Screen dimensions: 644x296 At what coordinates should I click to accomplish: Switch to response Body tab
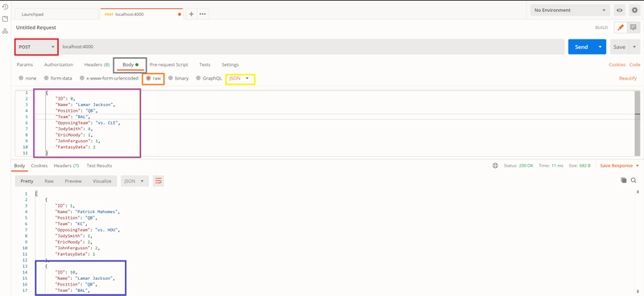point(19,166)
